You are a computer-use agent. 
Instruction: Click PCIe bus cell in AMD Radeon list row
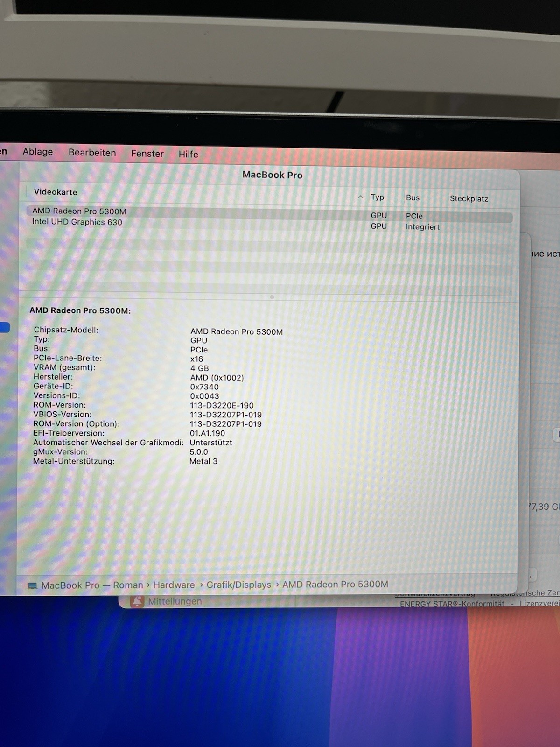pos(414,216)
